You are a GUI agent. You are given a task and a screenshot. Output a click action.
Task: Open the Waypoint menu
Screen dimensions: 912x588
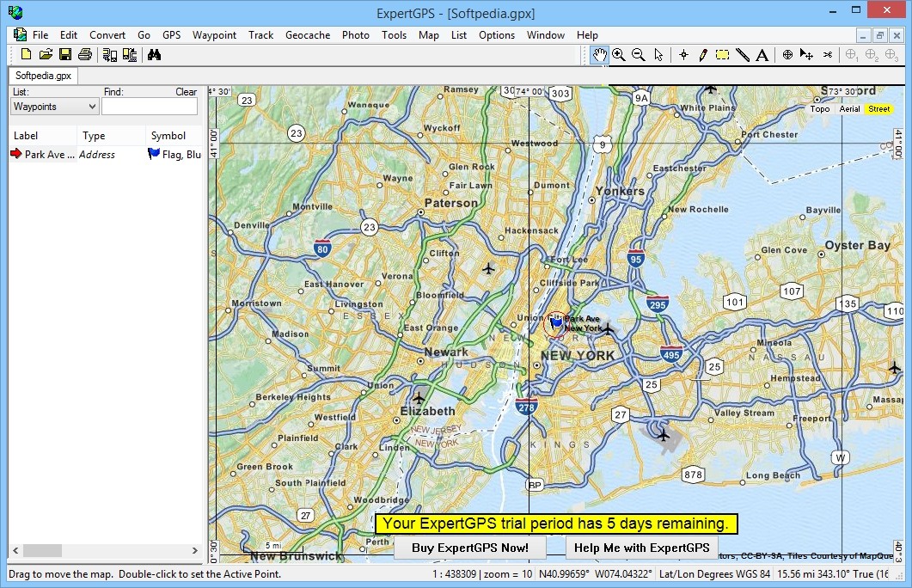(x=214, y=35)
